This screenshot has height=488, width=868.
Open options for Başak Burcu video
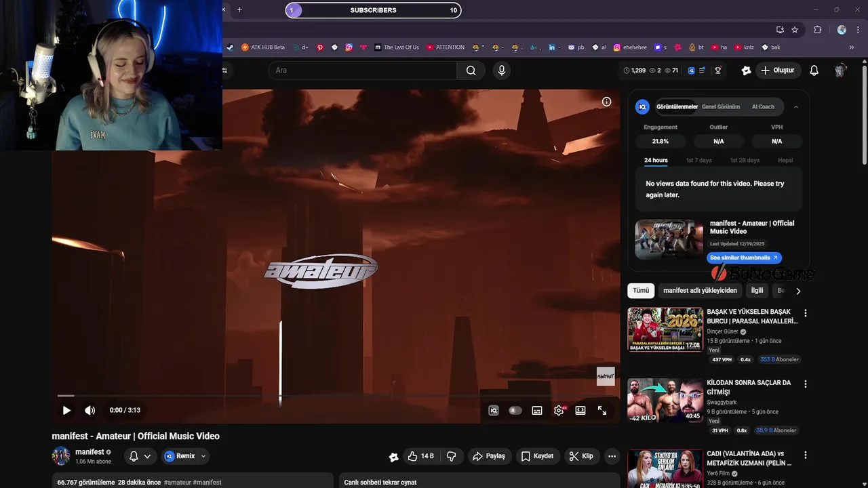(806, 313)
